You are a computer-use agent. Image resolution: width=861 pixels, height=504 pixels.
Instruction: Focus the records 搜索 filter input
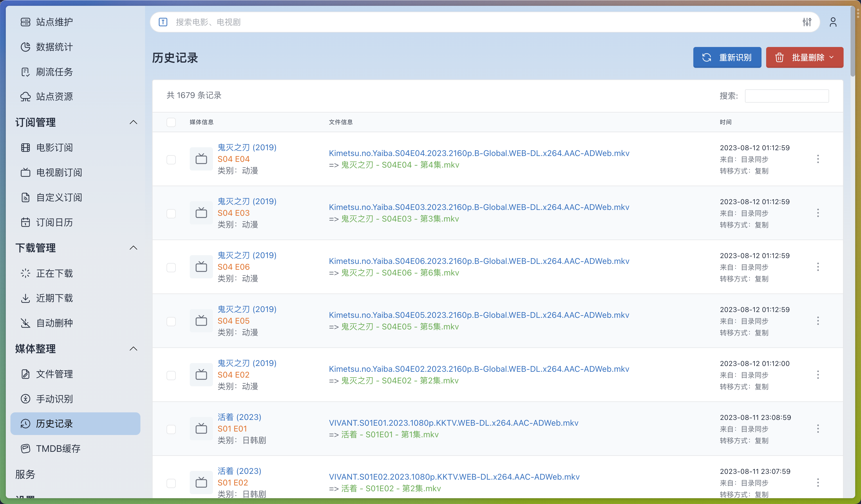pos(786,96)
